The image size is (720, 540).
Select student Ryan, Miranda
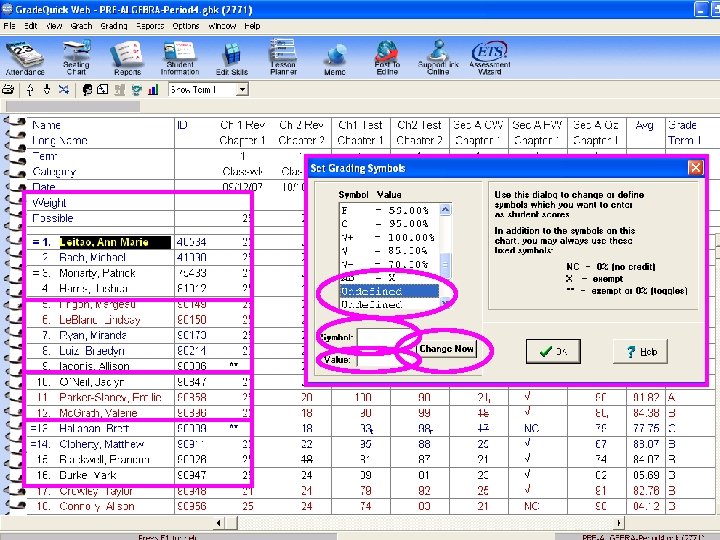click(x=92, y=336)
